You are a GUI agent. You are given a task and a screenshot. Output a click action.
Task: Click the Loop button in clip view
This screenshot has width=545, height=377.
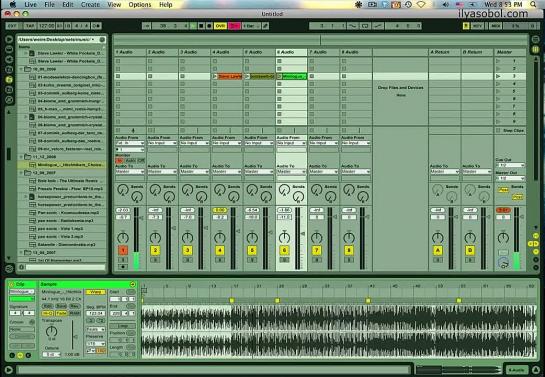(x=122, y=326)
